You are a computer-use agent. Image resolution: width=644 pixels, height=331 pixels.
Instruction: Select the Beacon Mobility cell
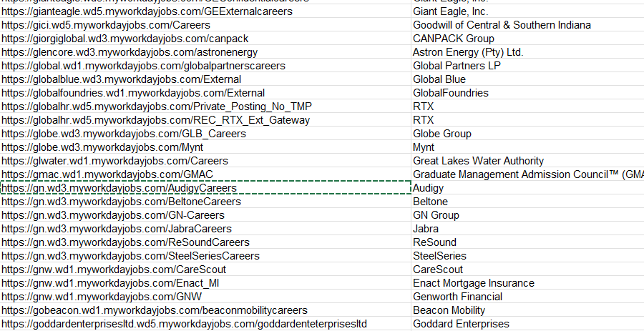point(527,310)
